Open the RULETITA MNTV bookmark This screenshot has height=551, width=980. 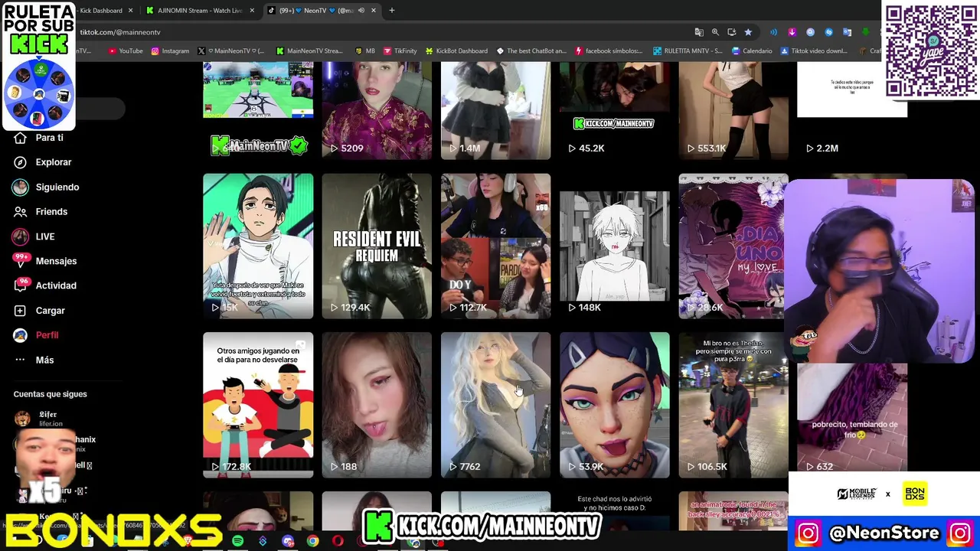click(688, 51)
